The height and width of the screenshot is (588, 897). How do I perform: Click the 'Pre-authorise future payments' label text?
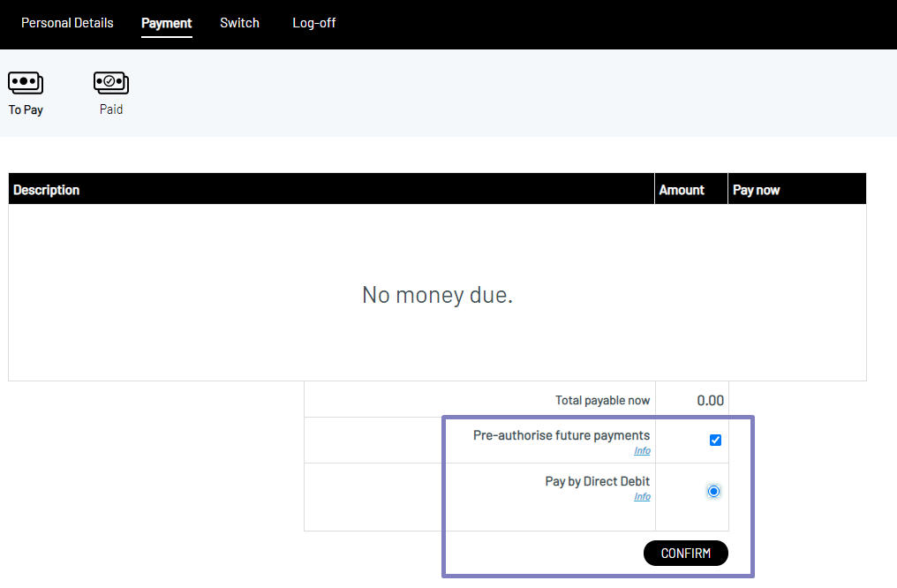(x=561, y=435)
